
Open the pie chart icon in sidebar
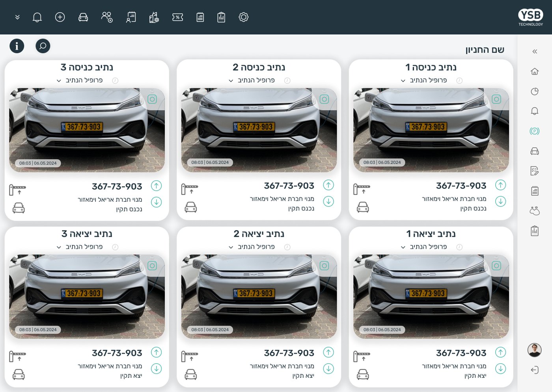click(535, 91)
